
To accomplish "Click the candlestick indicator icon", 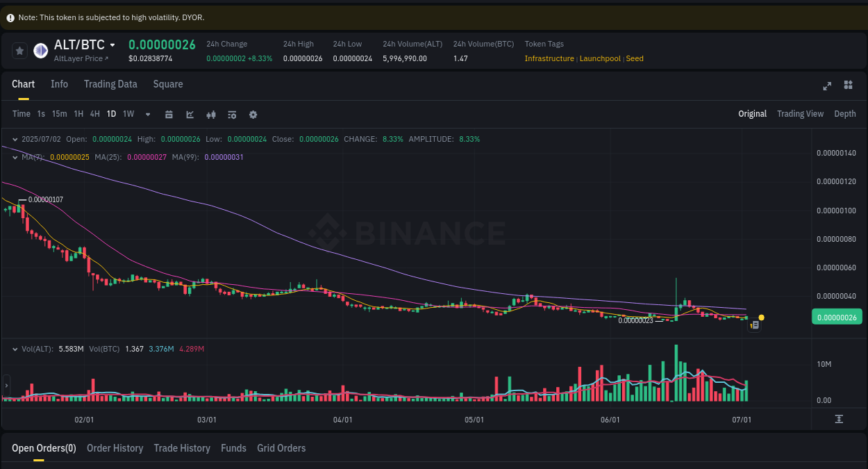I will [210, 114].
